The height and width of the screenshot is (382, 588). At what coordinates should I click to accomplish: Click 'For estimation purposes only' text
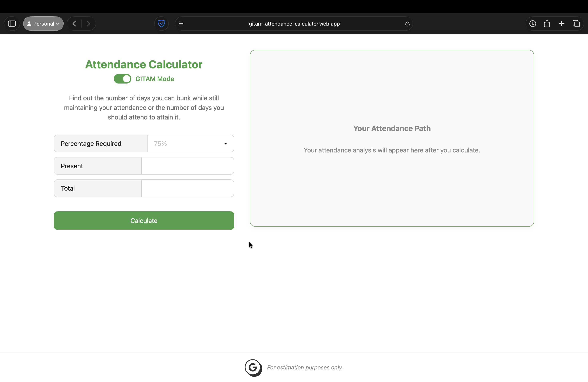point(305,367)
